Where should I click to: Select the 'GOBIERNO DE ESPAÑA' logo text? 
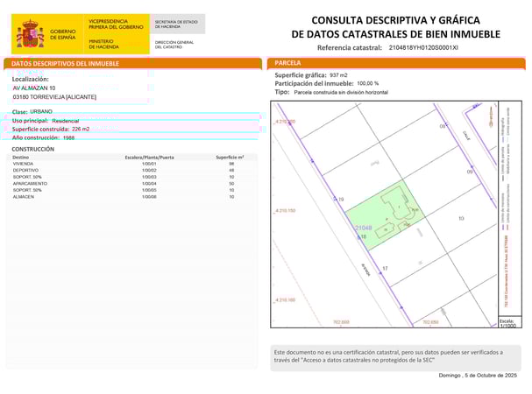[x=63, y=34]
